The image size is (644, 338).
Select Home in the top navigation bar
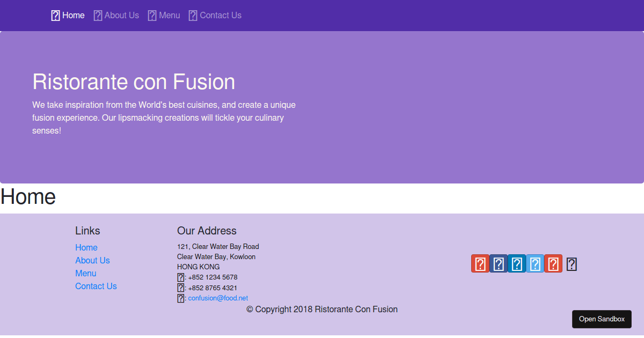73,15
